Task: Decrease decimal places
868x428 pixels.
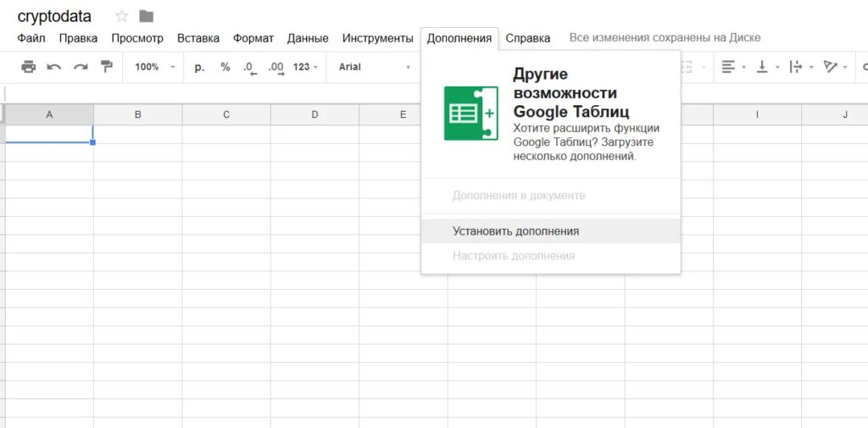Action: click(250, 68)
